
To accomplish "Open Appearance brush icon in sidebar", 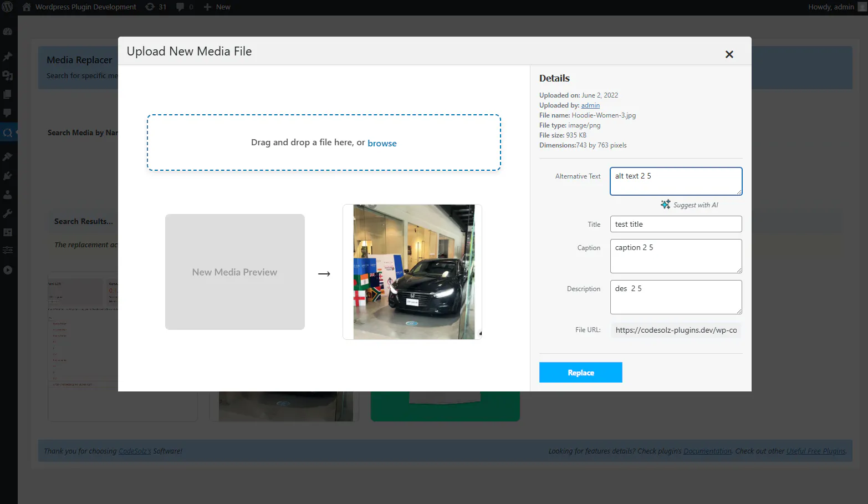I will [8, 157].
